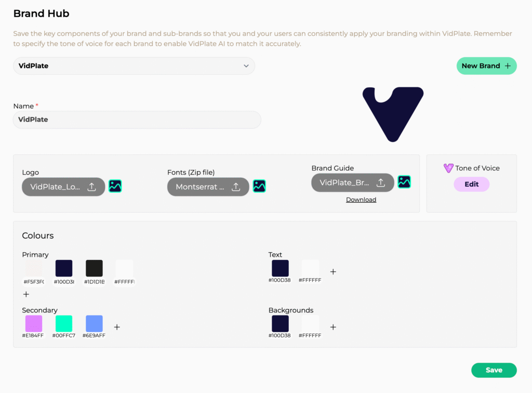
Task: Preview the Logo image icon
Action: pos(115,186)
